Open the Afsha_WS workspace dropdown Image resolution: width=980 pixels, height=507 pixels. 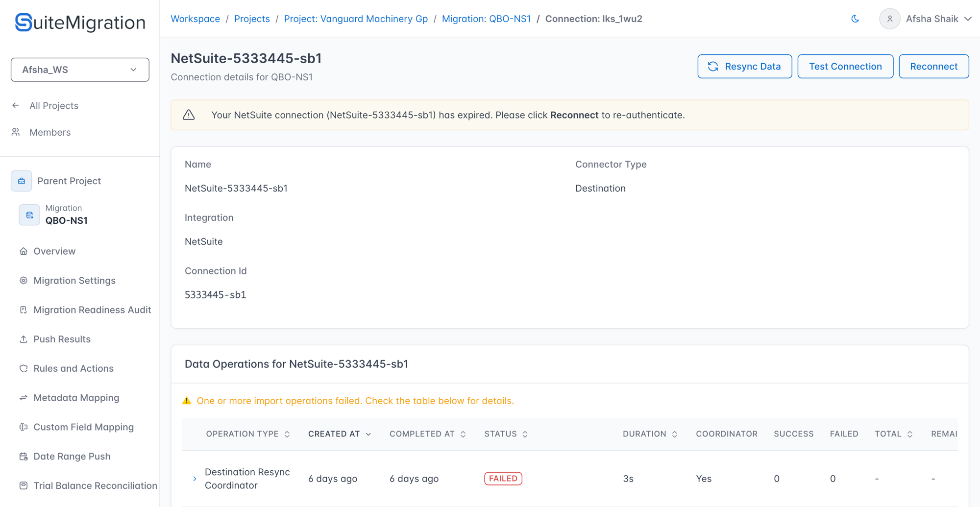pos(80,70)
